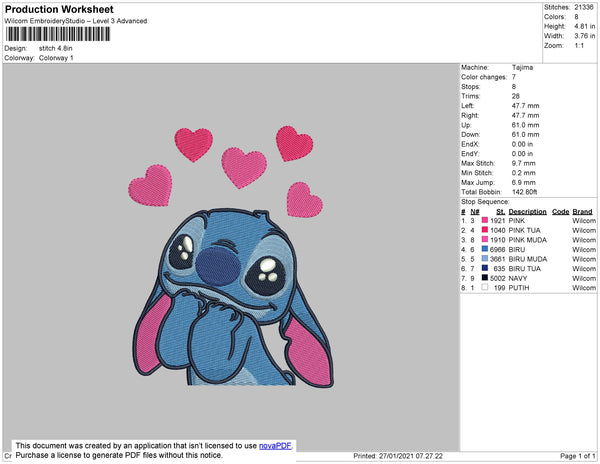Click the Description column header
The height and width of the screenshot is (464, 600).
point(527,212)
